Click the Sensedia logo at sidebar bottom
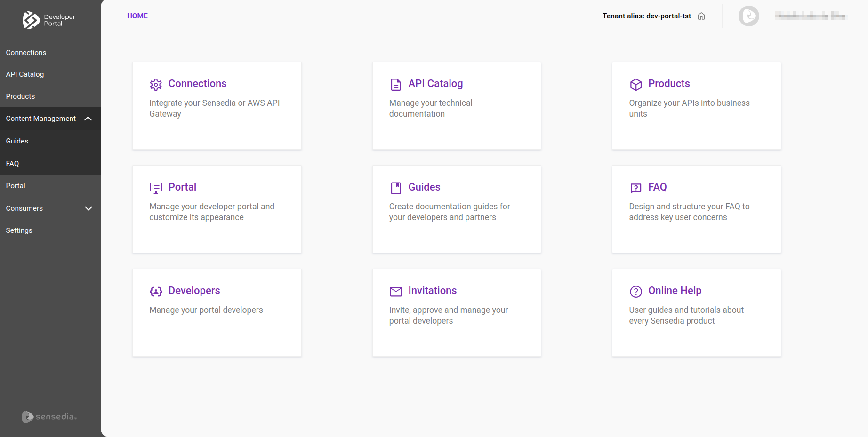This screenshot has height=437, width=868. (x=49, y=417)
